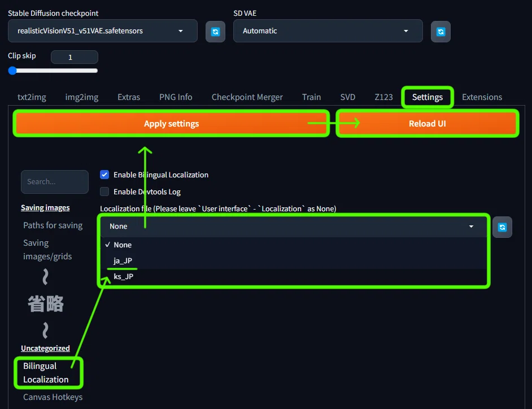Screen dimensions: 532x409
Task: Select the Settings tab
Action: 428,97
